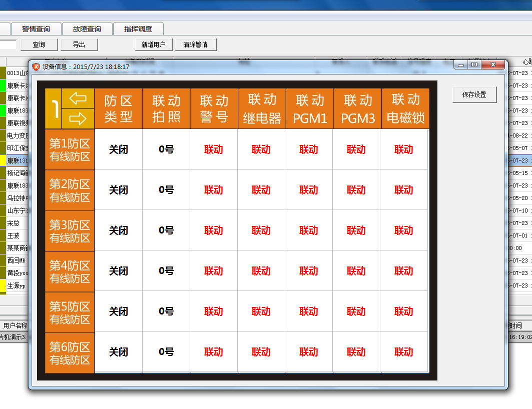Change 联动拍照 0号 for 第5防区
Screen dimensions: 532x409
pos(166,311)
